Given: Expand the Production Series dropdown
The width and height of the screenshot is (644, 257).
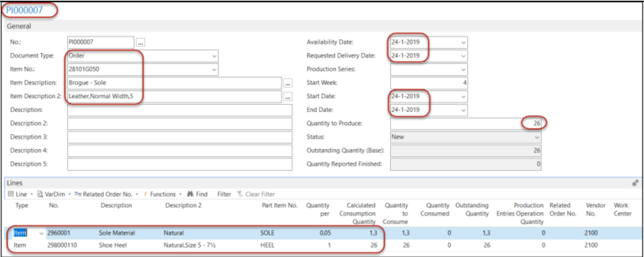Looking at the screenshot, I should click(x=463, y=69).
